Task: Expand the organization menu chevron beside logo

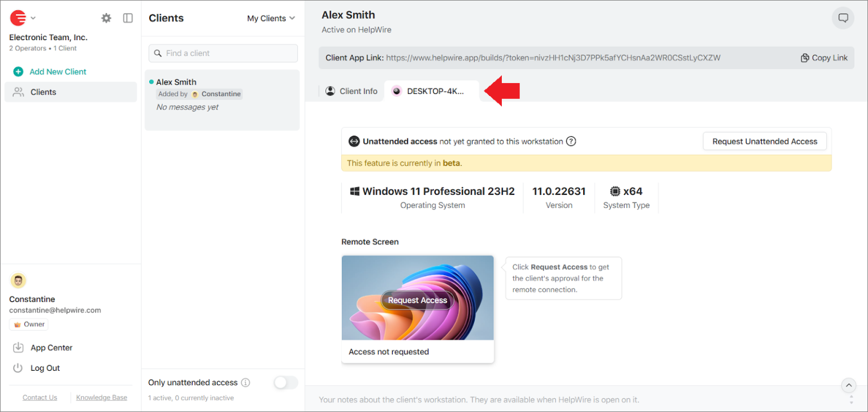Action: pos(33,18)
